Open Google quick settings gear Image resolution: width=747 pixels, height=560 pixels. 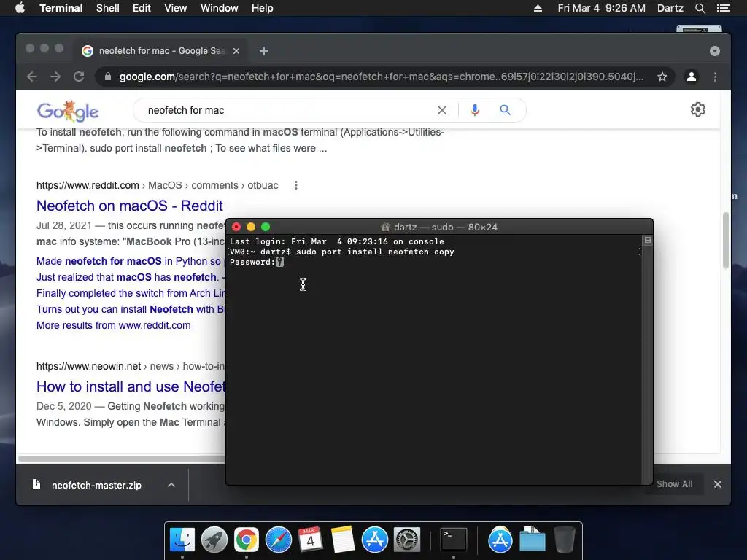698,109
